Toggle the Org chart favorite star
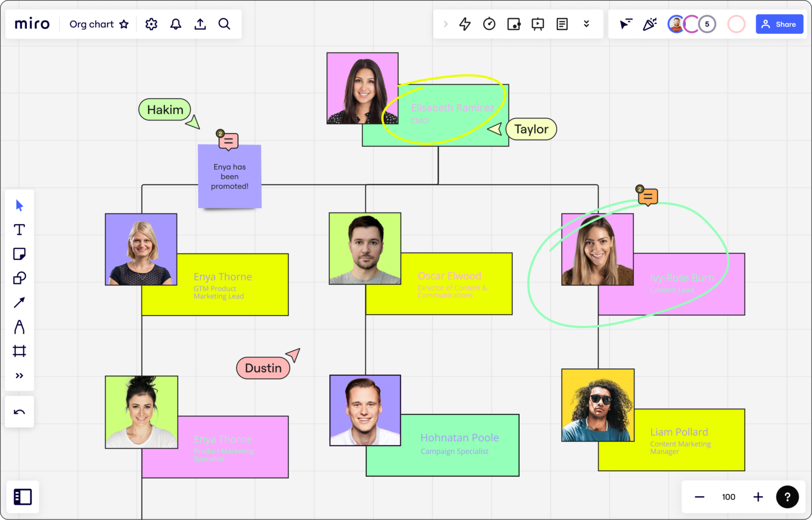This screenshot has height=520, width=812. pyautogui.click(x=124, y=24)
